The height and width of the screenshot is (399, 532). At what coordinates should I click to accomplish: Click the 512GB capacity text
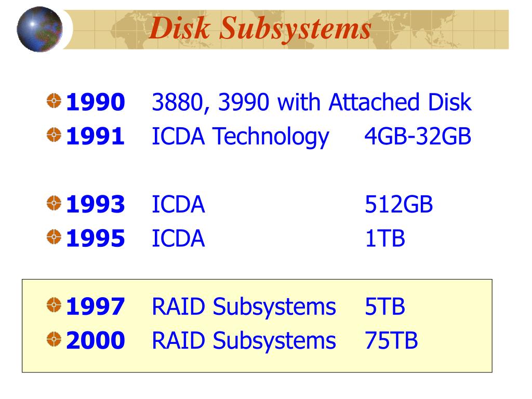[x=398, y=204]
